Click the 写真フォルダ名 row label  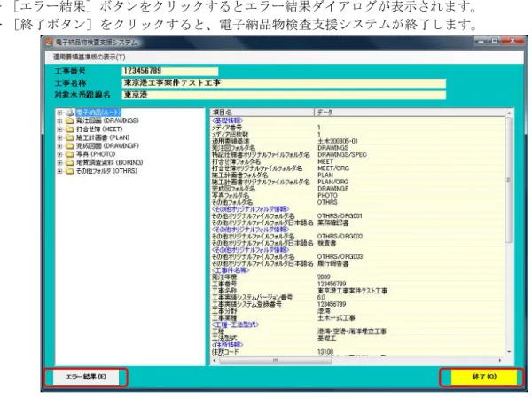tap(231, 195)
